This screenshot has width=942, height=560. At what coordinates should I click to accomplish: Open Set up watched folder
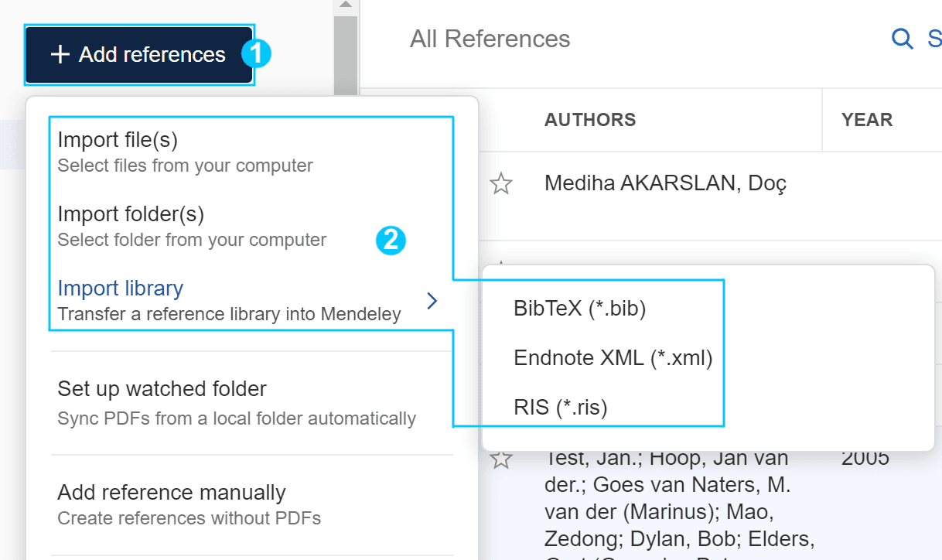(251, 403)
